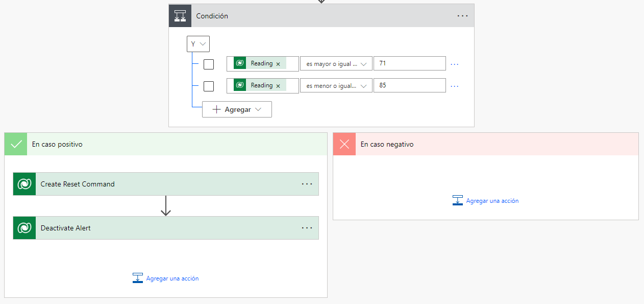Open the Y logical operator dropdown
This screenshot has height=304, width=644.
(x=199, y=44)
